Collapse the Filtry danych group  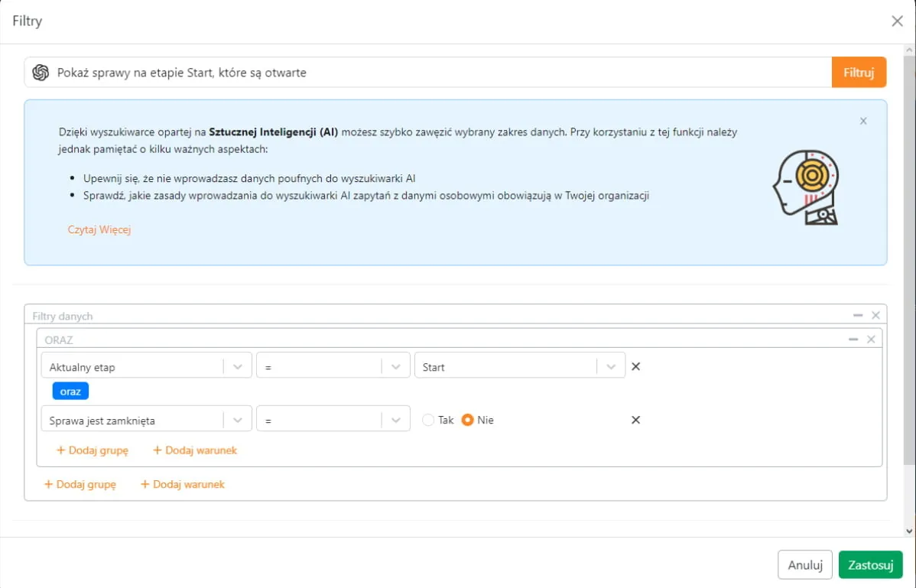(x=858, y=315)
